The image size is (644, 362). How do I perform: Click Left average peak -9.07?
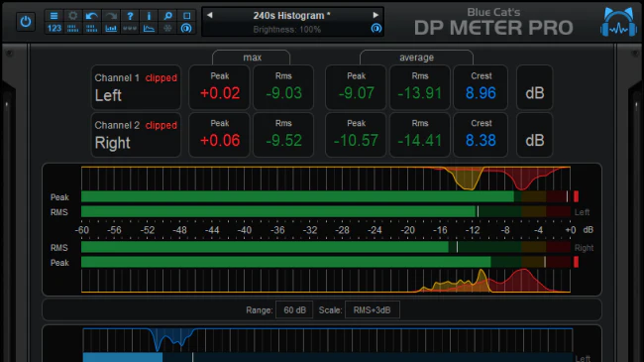point(356,93)
